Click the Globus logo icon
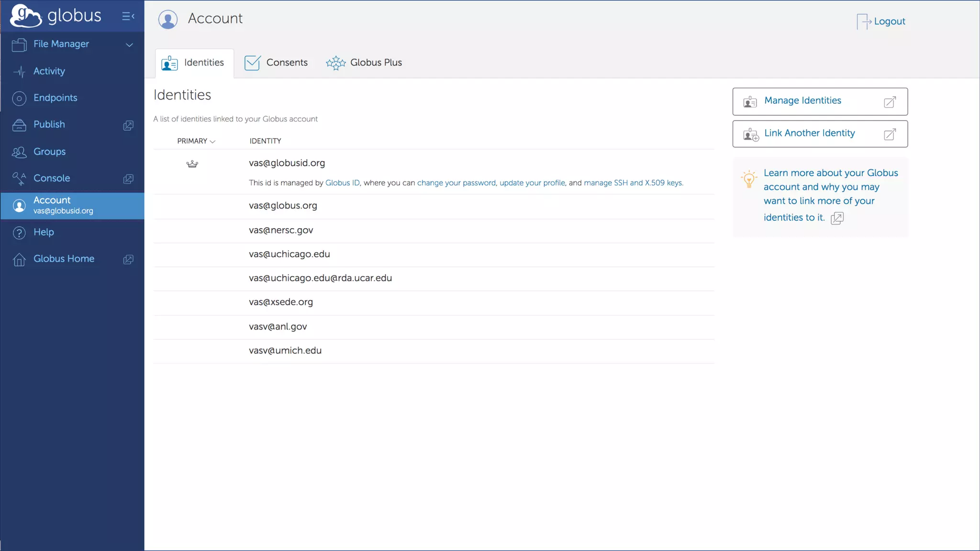This screenshot has height=551, width=980. click(26, 16)
